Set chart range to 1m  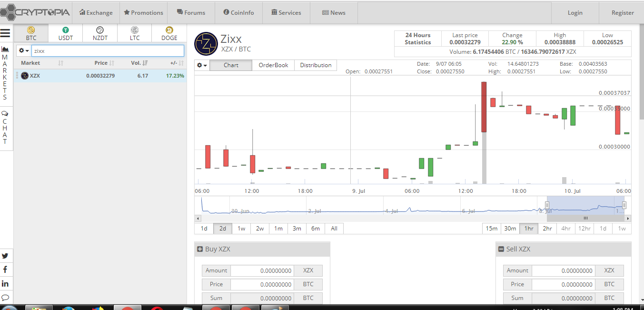tap(278, 229)
